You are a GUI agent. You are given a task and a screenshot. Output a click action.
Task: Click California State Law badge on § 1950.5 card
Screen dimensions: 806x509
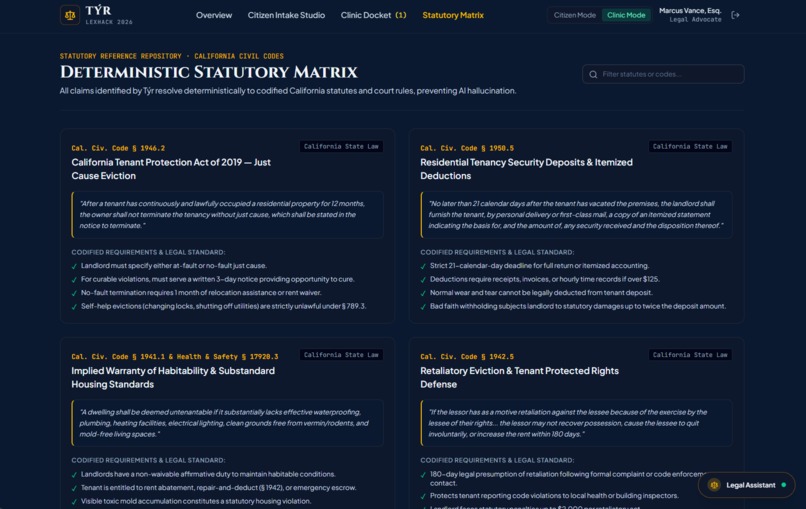(x=690, y=147)
